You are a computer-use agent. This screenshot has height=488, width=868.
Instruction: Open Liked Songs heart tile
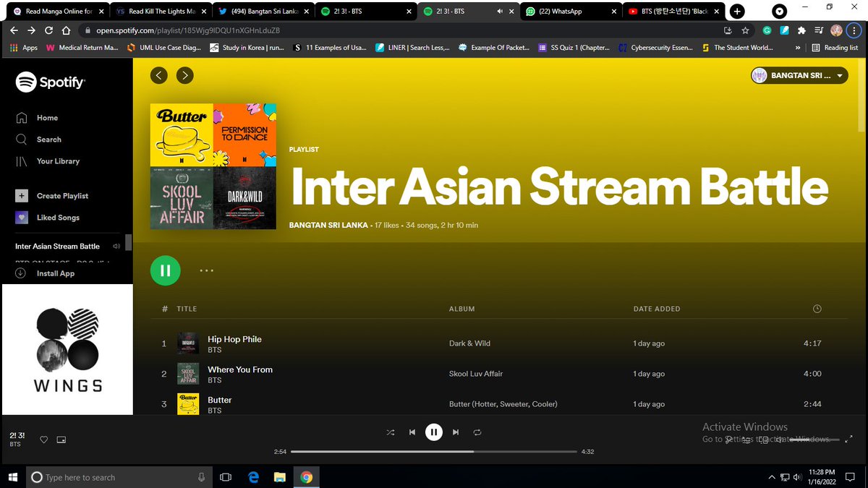(x=22, y=218)
